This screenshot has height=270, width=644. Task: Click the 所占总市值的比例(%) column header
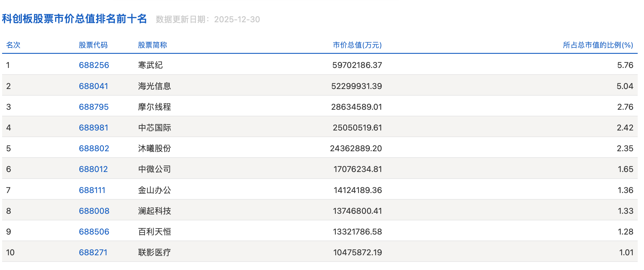click(x=598, y=45)
